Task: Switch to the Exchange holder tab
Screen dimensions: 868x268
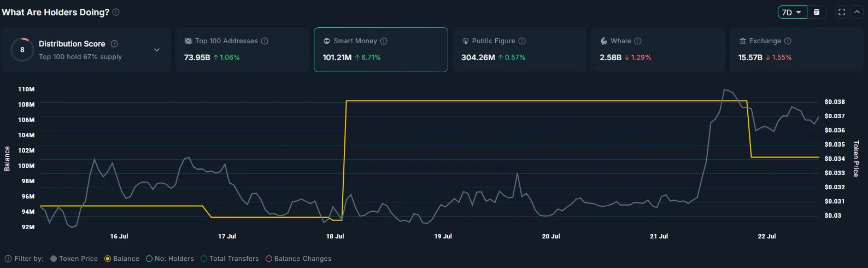Action: pyautogui.click(x=796, y=50)
